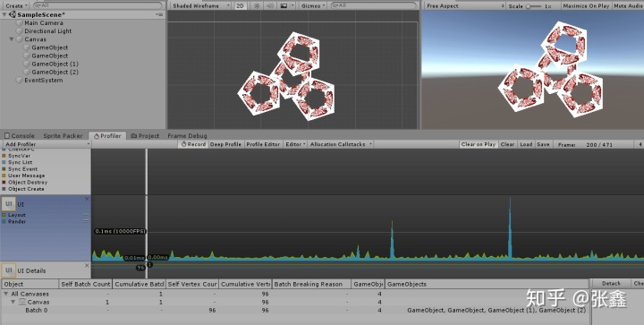
Task: Open the scene effects dropdown arrow
Action: [292, 5]
